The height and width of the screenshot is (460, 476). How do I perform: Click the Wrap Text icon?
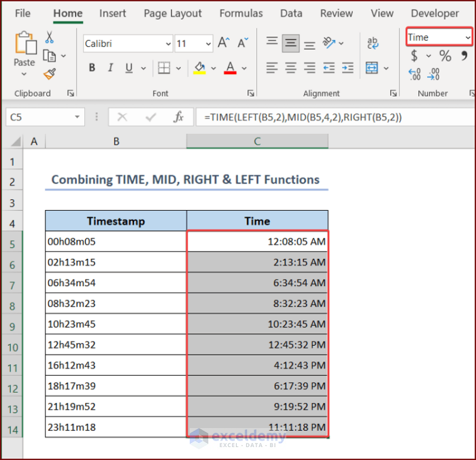[x=373, y=43]
